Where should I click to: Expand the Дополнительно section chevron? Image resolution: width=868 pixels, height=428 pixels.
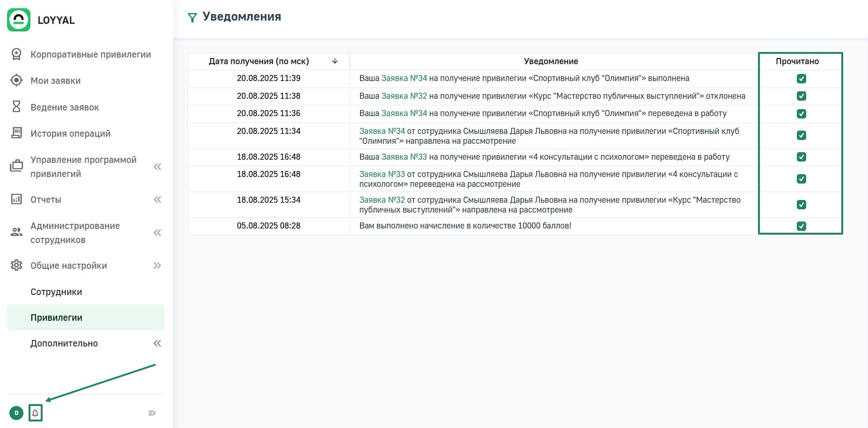pos(157,343)
